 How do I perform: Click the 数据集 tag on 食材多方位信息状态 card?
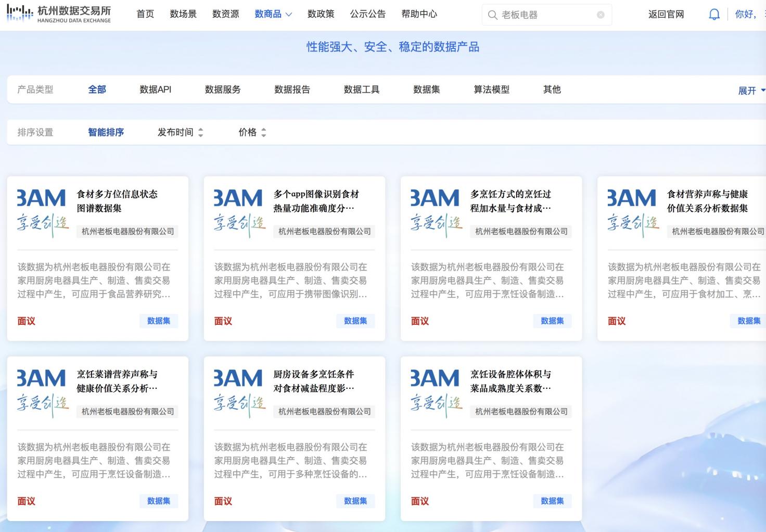coord(159,321)
